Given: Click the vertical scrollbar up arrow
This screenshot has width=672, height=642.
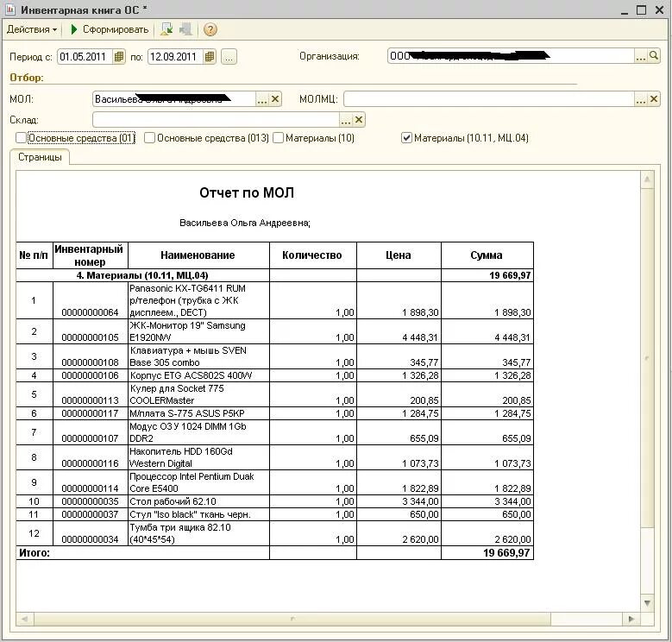Looking at the screenshot, I should (647, 179).
